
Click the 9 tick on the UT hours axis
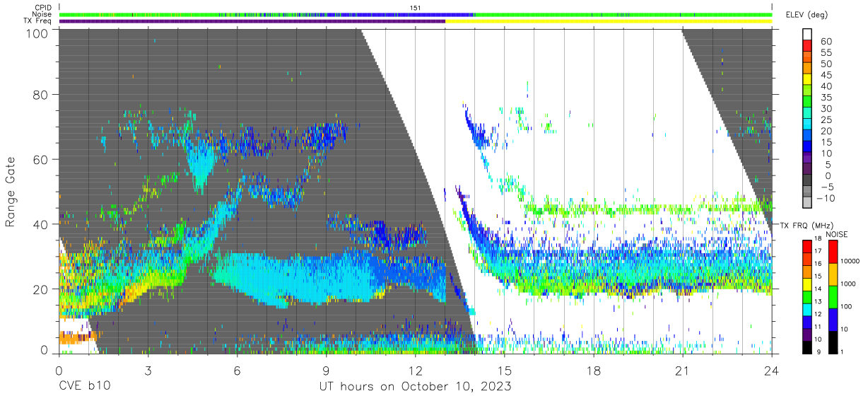pyautogui.click(x=327, y=369)
